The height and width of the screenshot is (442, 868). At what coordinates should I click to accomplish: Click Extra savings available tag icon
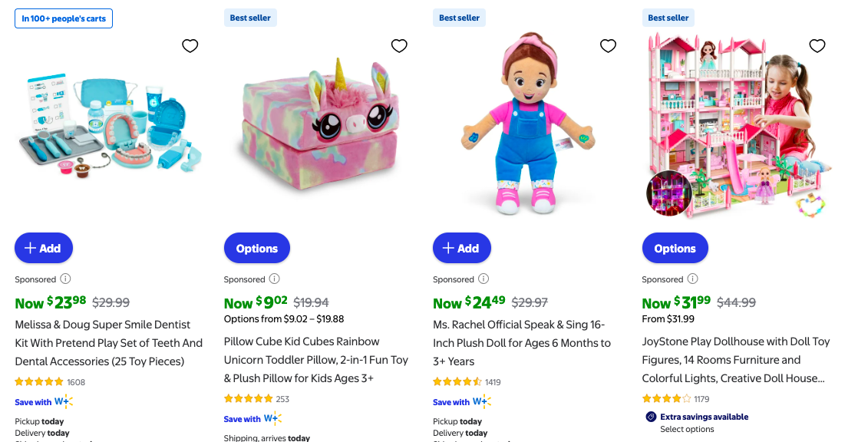(651, 417)
